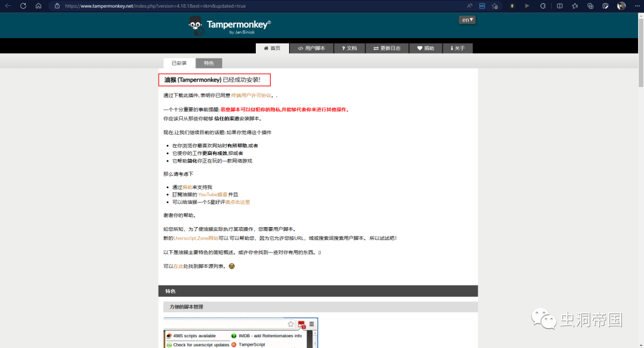Screen dimensions: 644x348
Task: Click the dark square extension icon
Action: [x=512, y=6]
